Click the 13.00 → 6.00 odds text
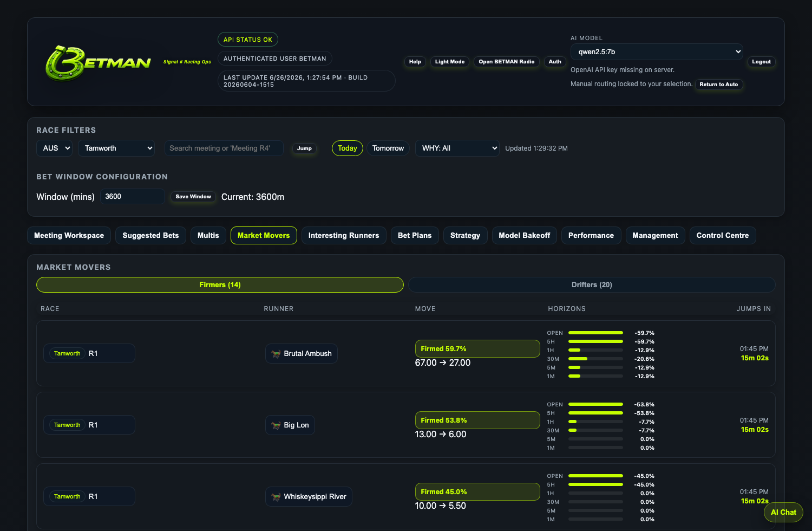This screenshot has width=812, height=531. click(x=441, y=434)
